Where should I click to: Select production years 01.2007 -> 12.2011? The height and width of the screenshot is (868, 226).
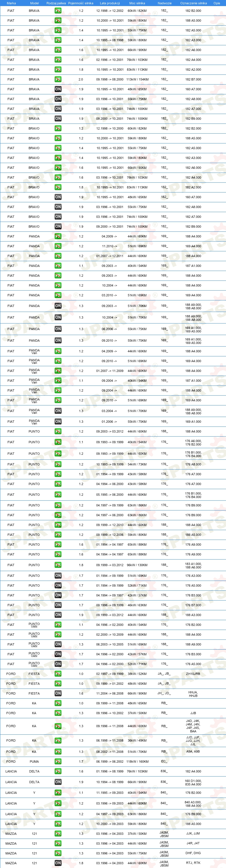coord(110,256)
